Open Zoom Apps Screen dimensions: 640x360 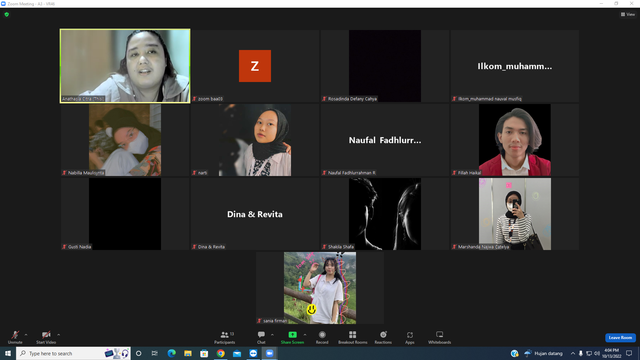click(x=410, y=337)
